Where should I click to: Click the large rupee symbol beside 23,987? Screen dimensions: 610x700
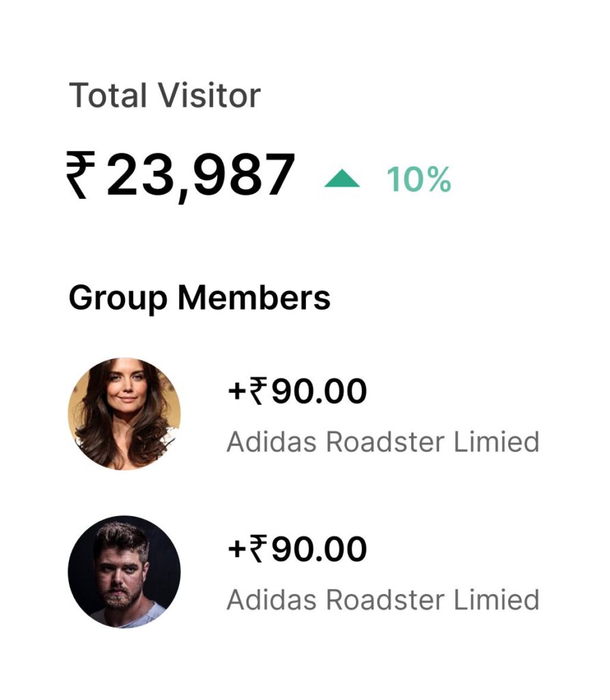pos(81,174)
